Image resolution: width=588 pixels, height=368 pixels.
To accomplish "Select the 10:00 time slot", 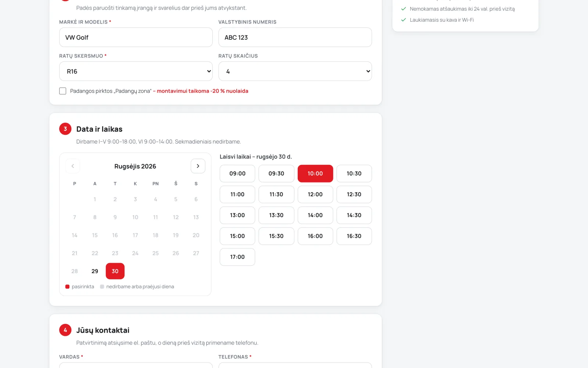I will (315, 174).
